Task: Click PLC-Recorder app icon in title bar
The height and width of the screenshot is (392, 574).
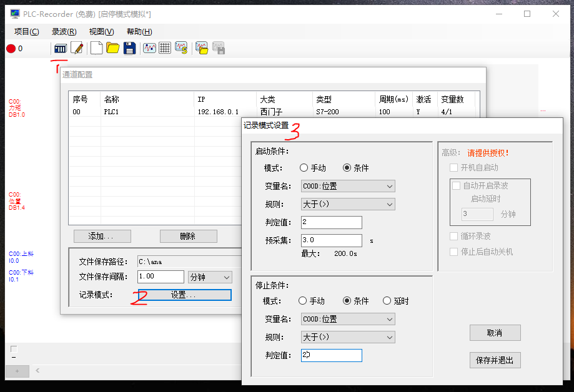Action: tap(15, 14)
